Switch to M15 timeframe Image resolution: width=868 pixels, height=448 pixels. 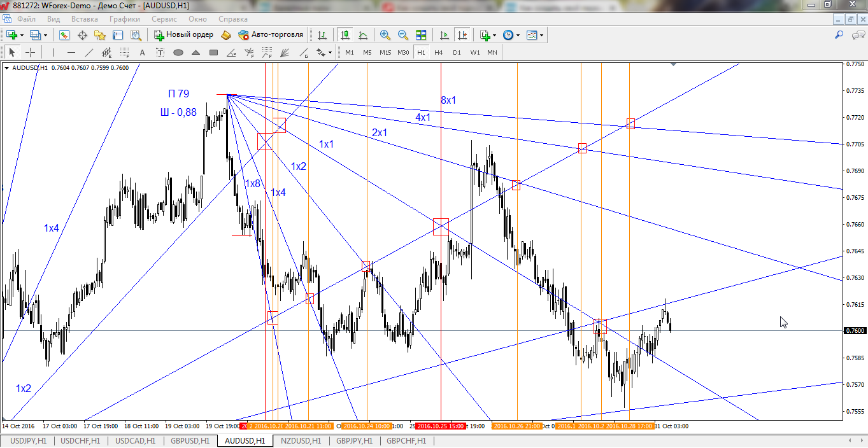tap(385, 52)
